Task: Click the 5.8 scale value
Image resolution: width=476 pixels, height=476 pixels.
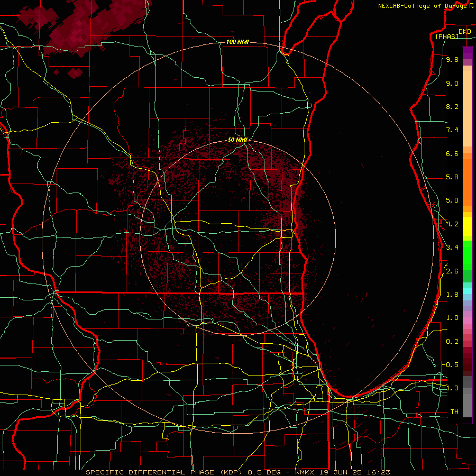Action: 452,177
